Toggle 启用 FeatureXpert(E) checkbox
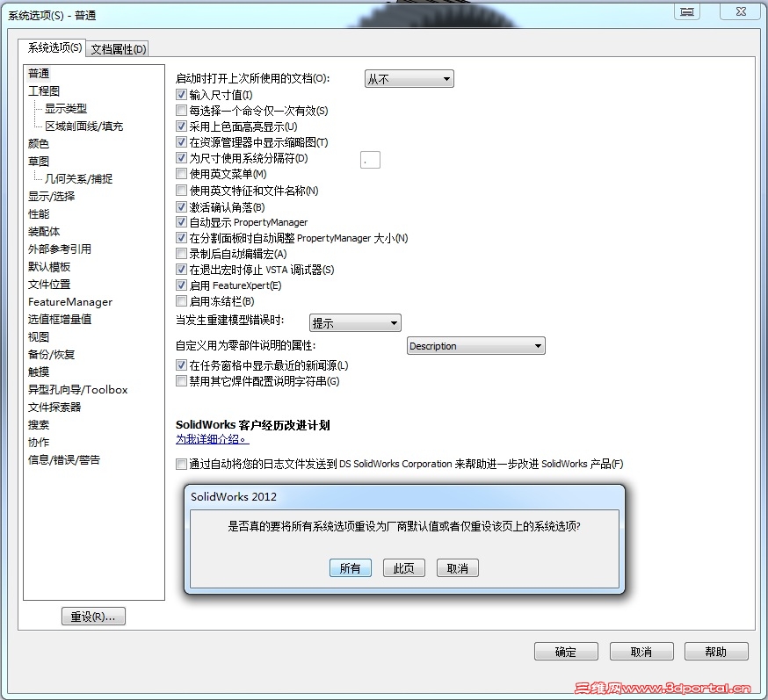Viewport: 768px width, 700px height. click(181, 285)
